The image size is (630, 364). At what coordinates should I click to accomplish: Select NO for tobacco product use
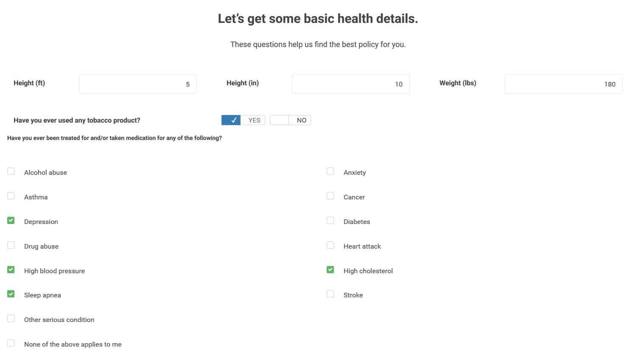(291, 120)
